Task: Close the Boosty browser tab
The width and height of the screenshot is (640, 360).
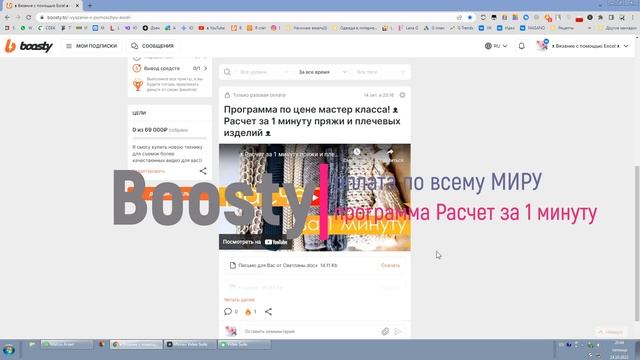Action: pos(77,6)
